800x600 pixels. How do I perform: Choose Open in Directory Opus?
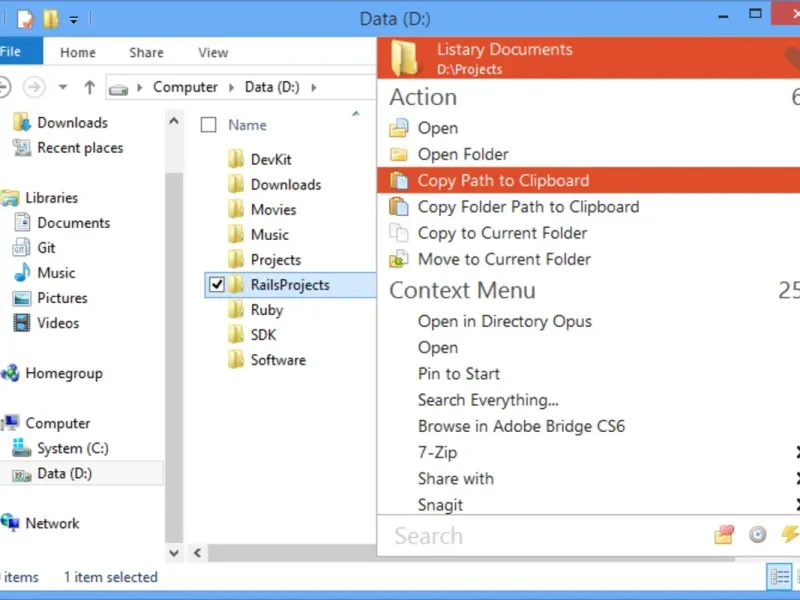click(x=505, y=321)
